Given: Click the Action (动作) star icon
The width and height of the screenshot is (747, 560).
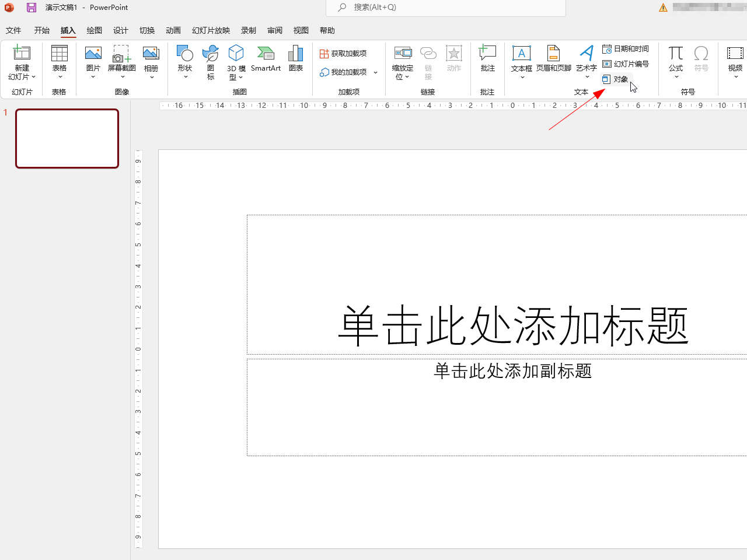Looking at the screenshot, I should tap(454, 54).
